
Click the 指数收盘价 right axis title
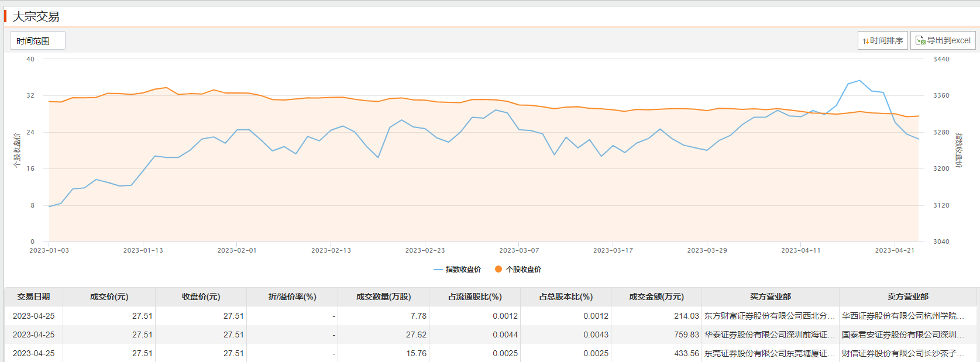tap(958, 150)
